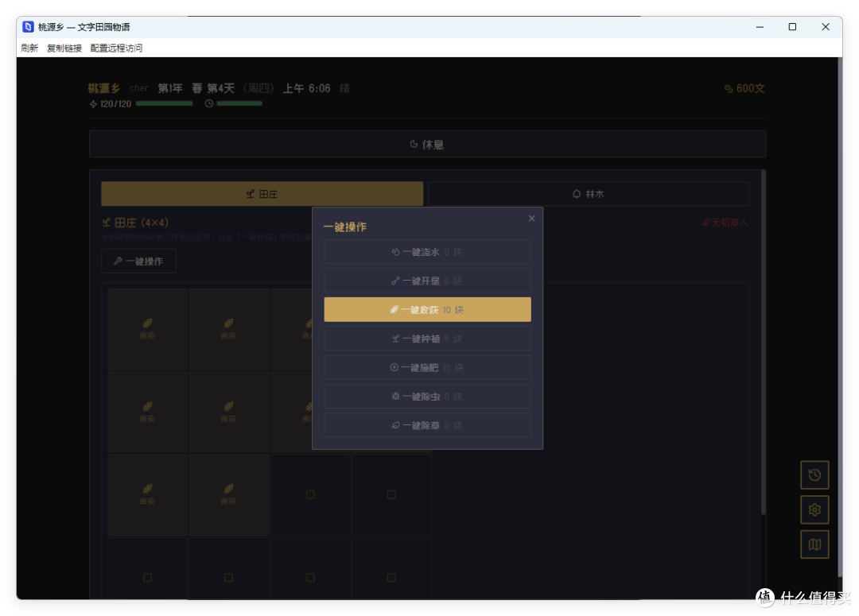
Task: Open the map icon button
Action: (x=814, y=544)
